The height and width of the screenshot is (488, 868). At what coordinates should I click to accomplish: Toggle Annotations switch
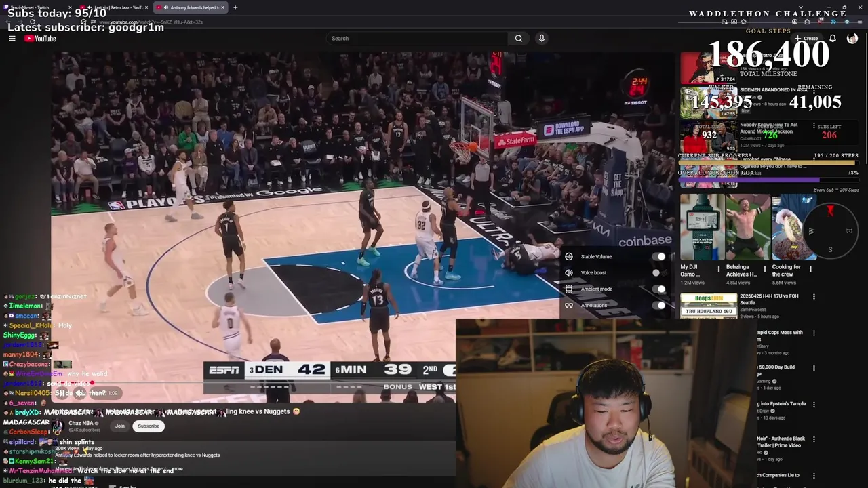(659, 306)
